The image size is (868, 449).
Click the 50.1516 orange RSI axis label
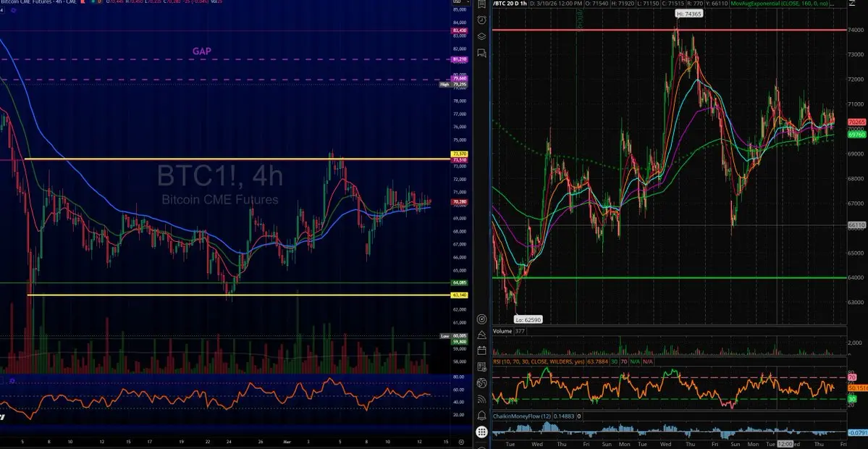(857, 390)
